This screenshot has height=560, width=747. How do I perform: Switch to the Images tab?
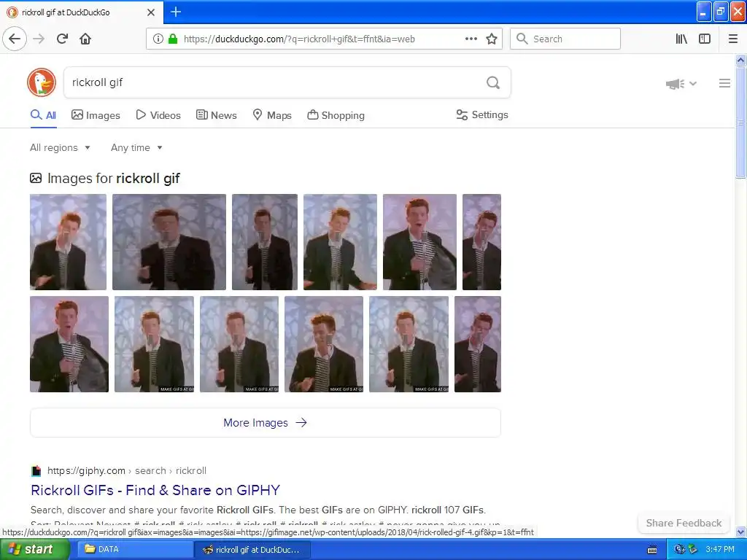pos(96,115)
